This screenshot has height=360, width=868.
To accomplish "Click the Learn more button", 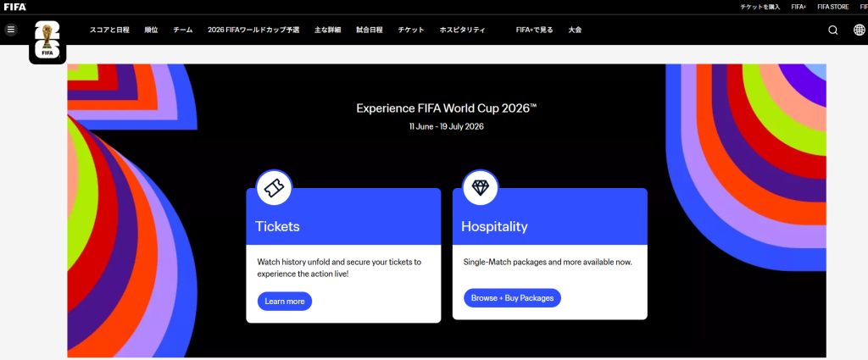I will pyautogui.click(x=285, y=301).
